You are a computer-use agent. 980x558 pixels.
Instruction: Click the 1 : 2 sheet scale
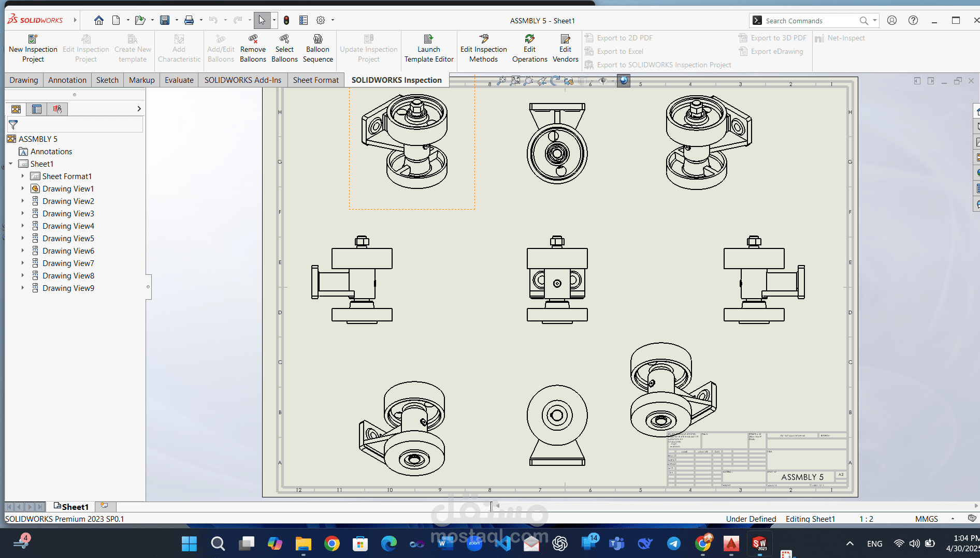[867, 519]
